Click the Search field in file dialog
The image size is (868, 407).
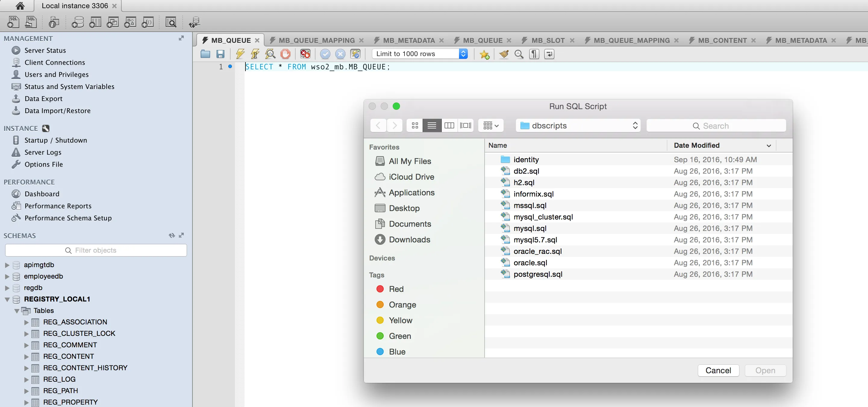pos(716,126)
